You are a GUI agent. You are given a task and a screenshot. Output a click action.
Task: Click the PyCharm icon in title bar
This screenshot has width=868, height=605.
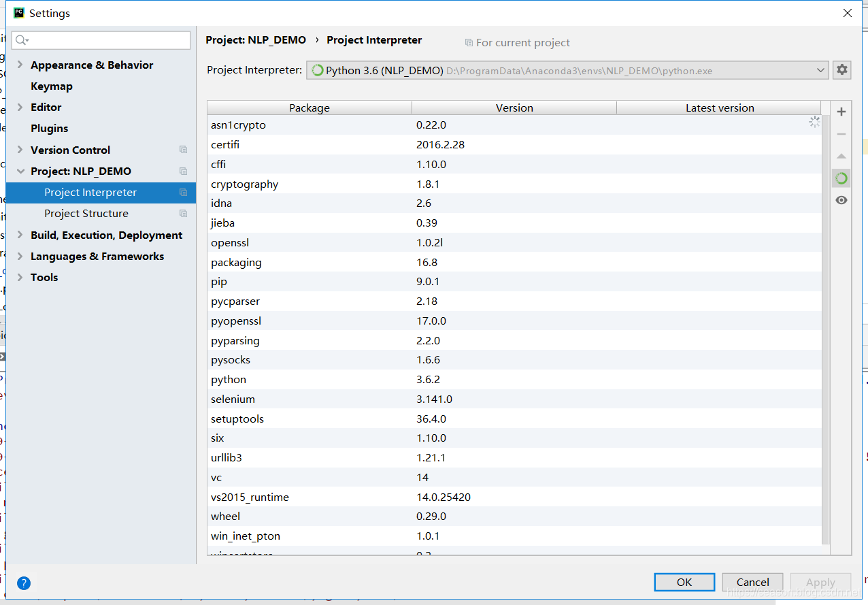pos(19,13)
